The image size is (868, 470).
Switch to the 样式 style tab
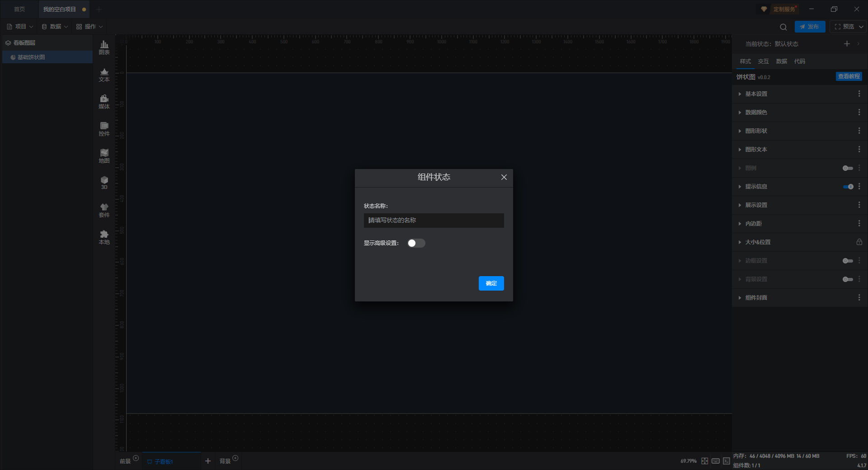pyautogui.click(x=745, y=61)
